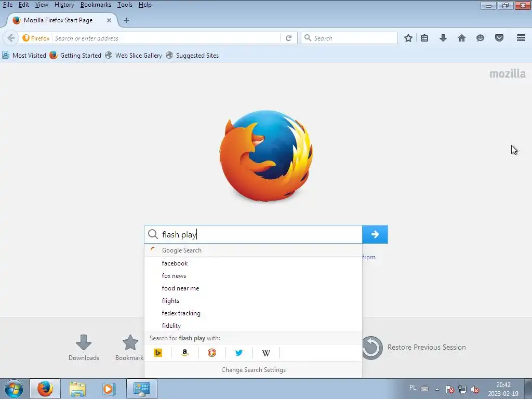Select the 'flights' suggestion

pyautogui.click(x=253, y=301)
